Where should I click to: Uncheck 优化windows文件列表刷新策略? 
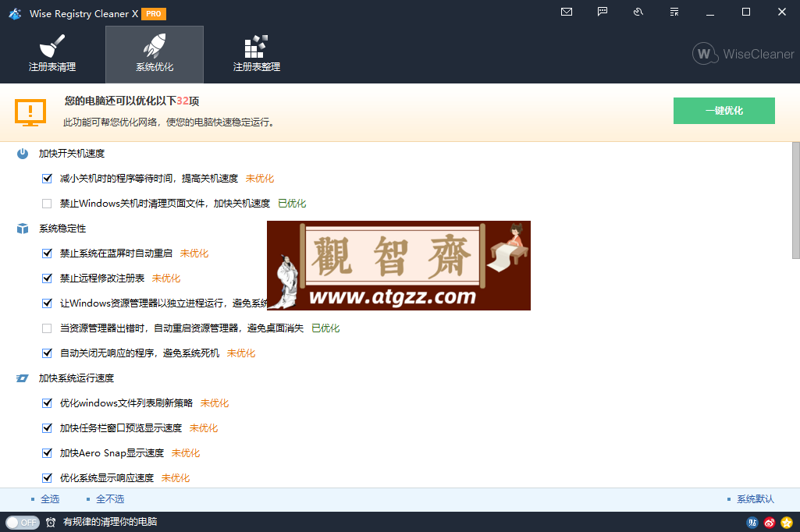pyautogui.click(x=47, y=403)
